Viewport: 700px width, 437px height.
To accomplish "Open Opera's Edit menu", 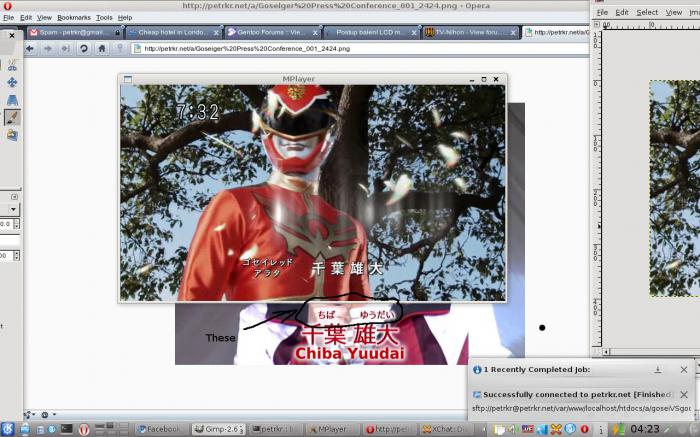I will [26, 17].
